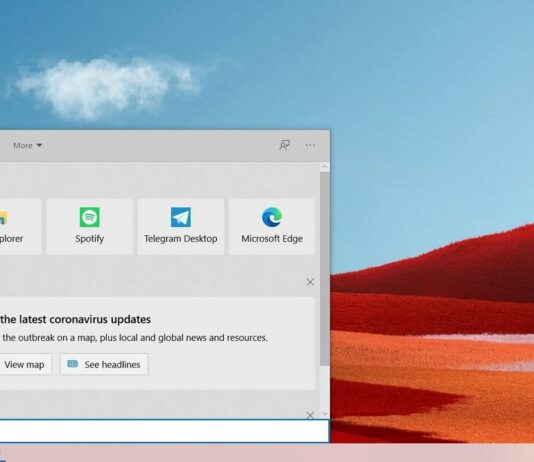
Task: Click the feedback person icon
Action: 284,145
